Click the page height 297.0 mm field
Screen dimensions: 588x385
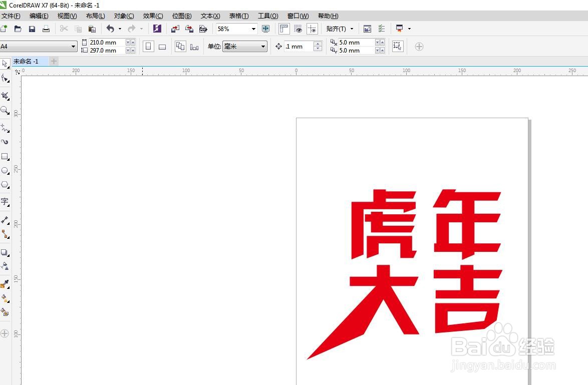pos(107,50)
